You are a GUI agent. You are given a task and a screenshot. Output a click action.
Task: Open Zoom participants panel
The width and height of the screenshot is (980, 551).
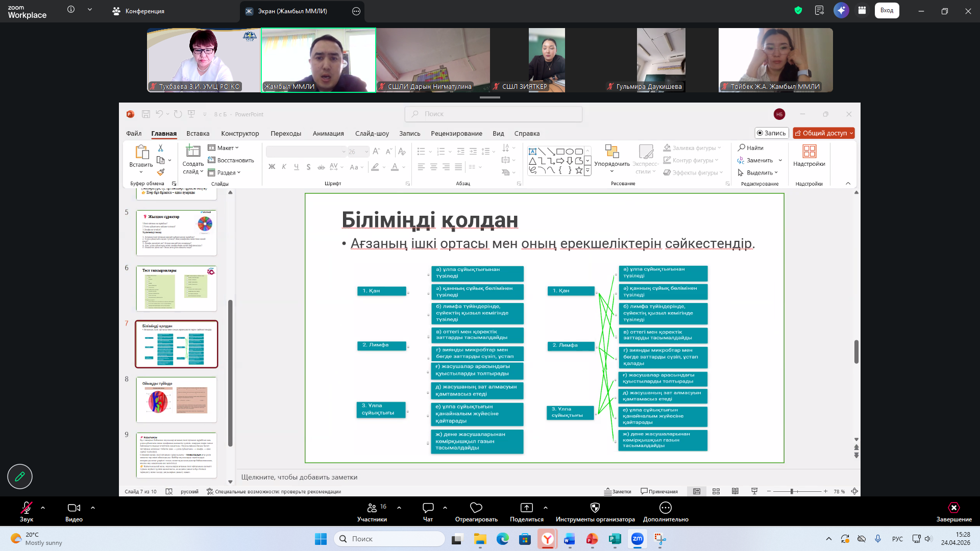[x=372, y=508]
